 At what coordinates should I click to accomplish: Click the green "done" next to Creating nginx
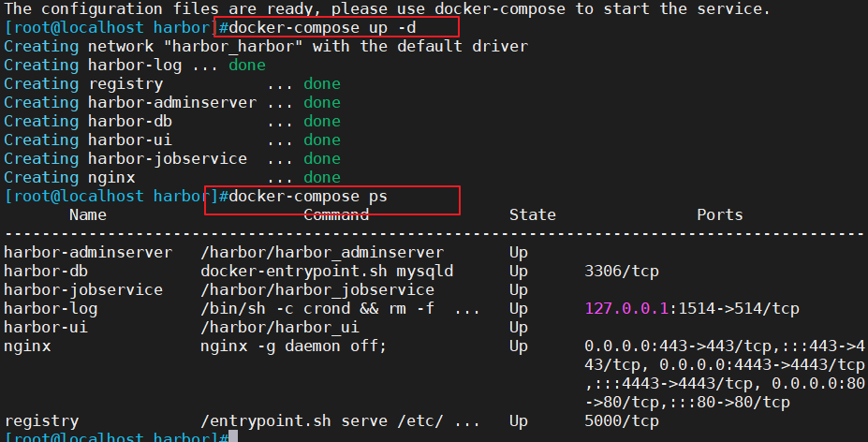pyautogui.click(x=321, y=178)
